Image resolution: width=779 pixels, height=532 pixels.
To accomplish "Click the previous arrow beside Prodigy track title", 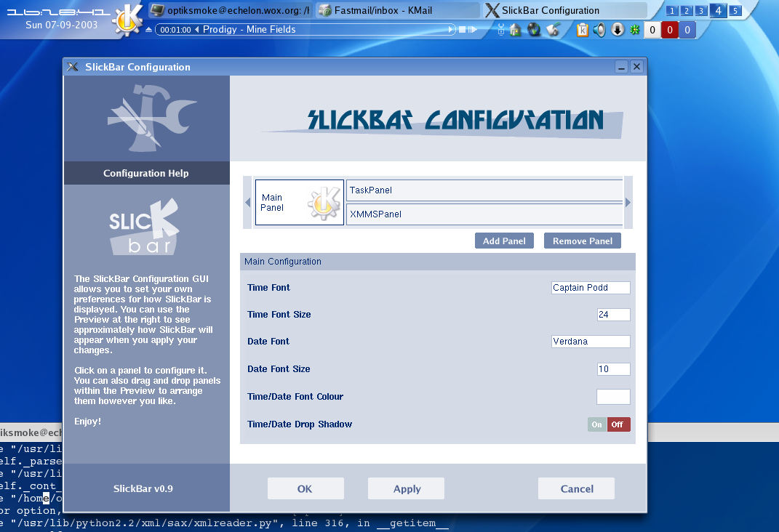I will (196, 30).
